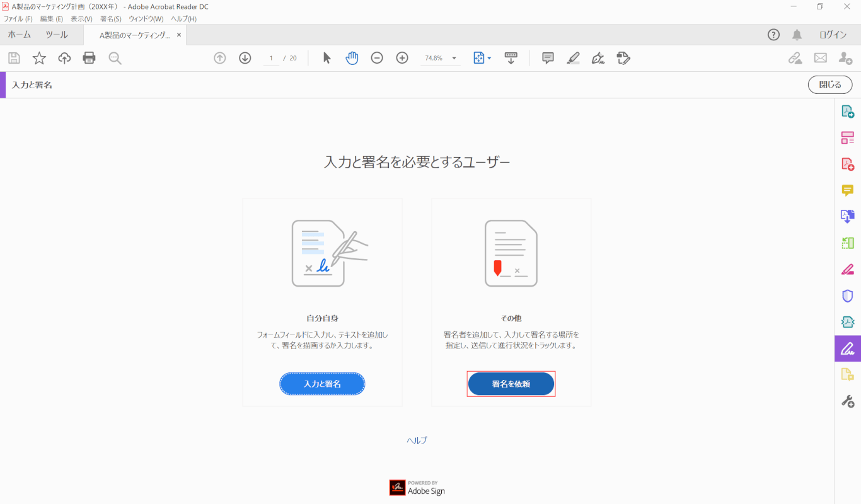The width and height of the screenshot is (861, 504).
Task: Click the 署名を依頼 button
Action: click(511, 383)
